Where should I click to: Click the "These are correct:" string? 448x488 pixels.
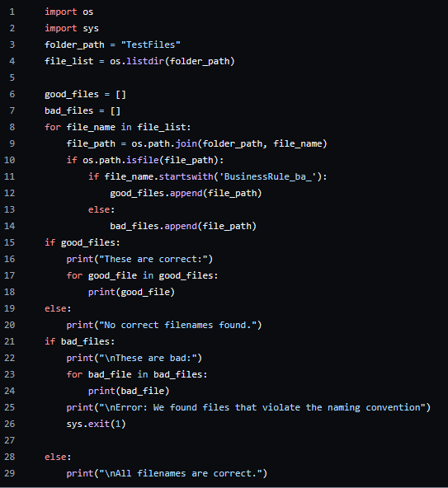153,259
